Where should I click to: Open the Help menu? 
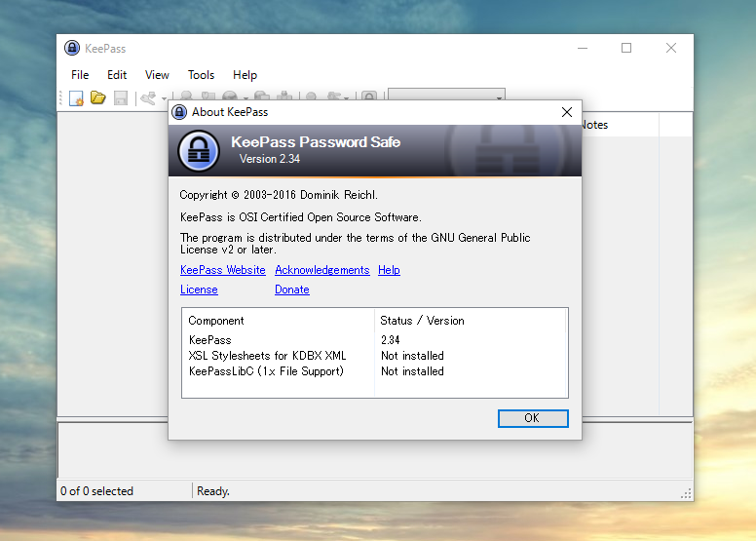point(245,75)
